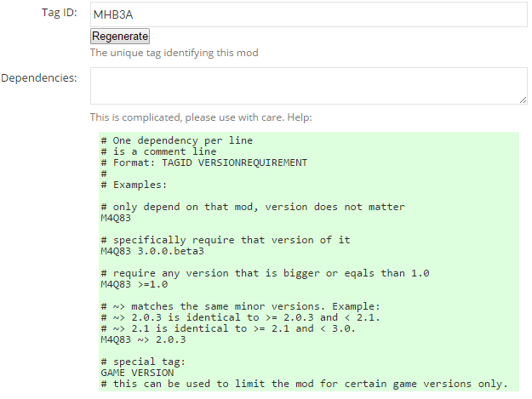Click the 'M4Q83 3.0.0.beta3' example line

pyautogui.click(x=152, y=251)
